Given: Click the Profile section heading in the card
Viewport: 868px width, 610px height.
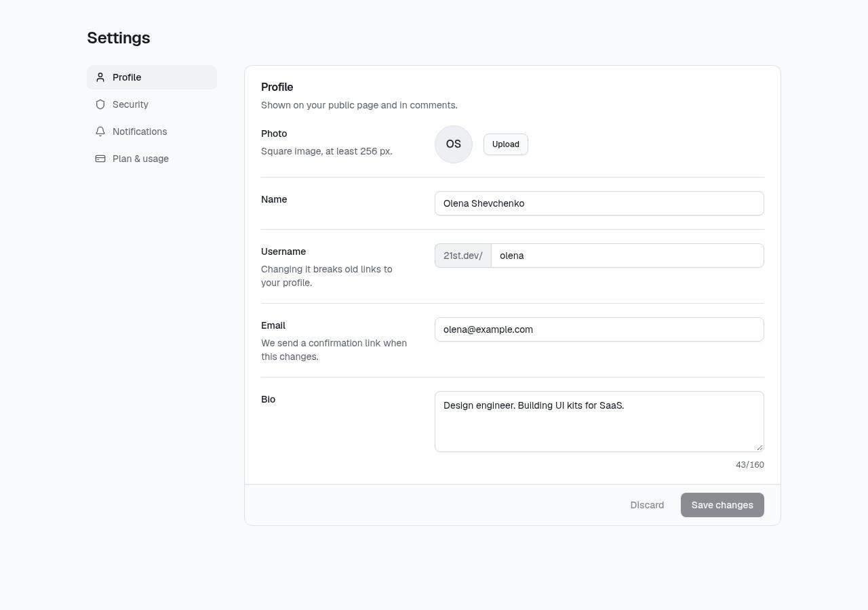Looking at the screenshot, I should [277, 87].
